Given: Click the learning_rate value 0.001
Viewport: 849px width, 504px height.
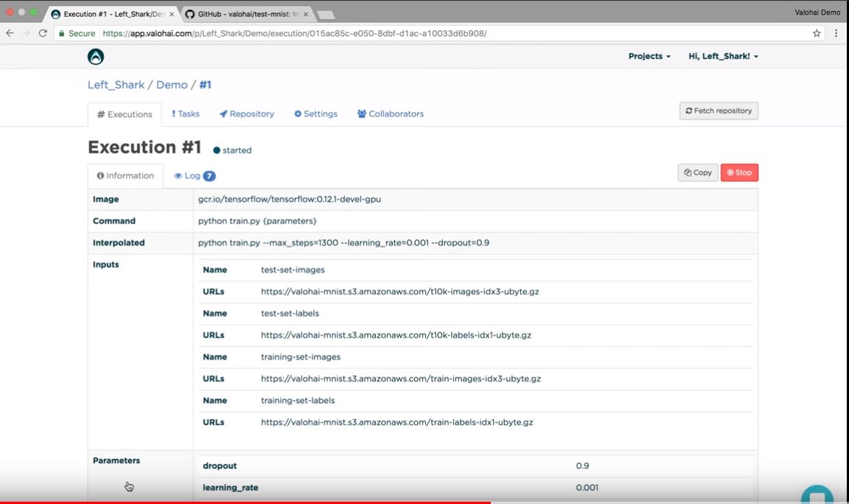Looking at the screenshot, I should [587, 487].
